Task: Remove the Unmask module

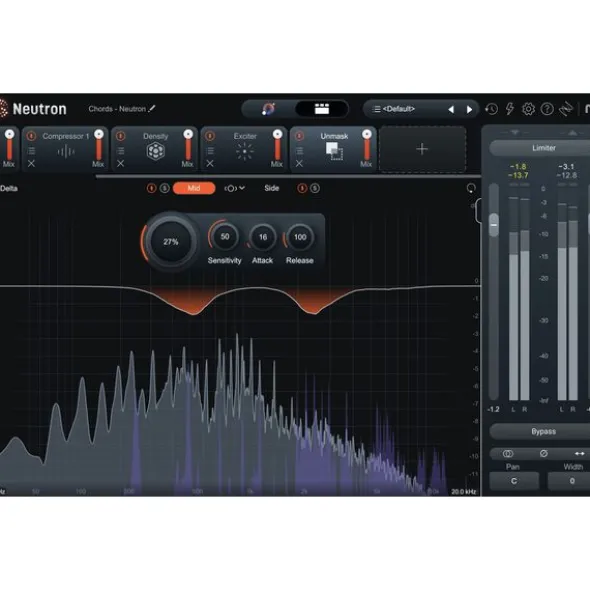Action: click(x=299, y=164)
